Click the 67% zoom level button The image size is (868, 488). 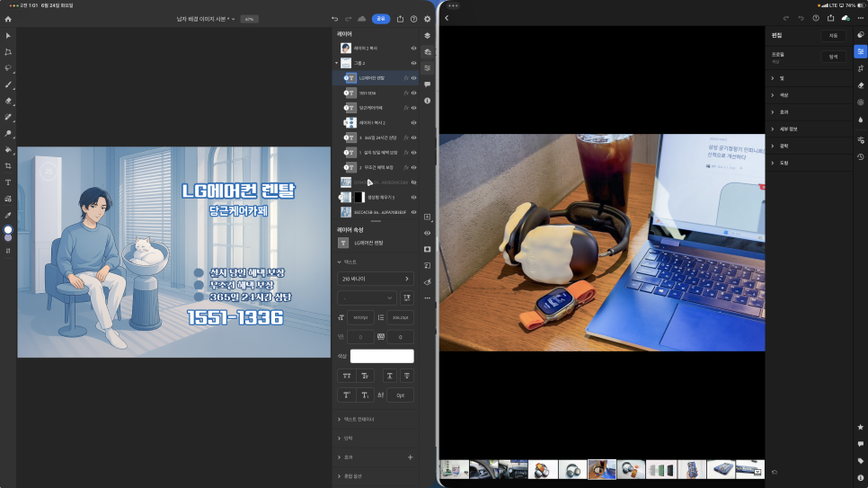coord(249,19)
